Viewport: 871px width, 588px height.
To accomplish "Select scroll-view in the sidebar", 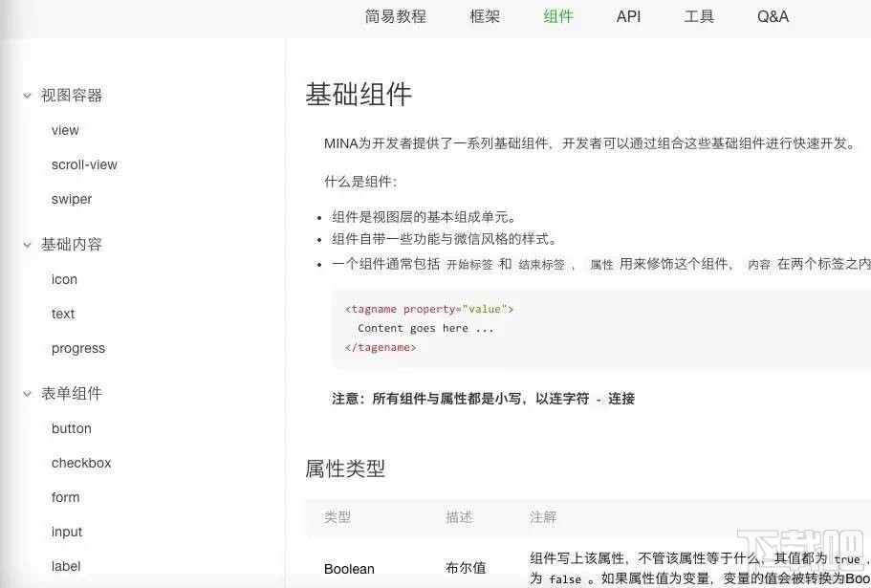I will [84, 164].
